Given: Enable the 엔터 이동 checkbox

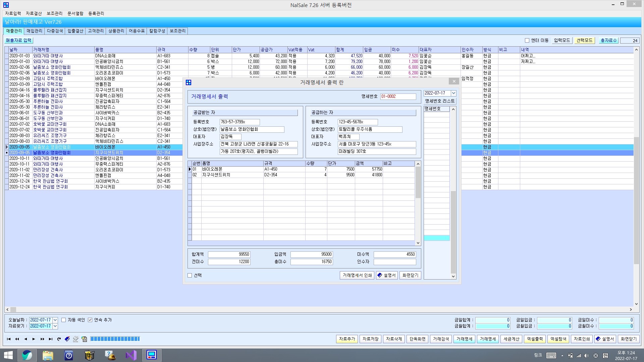Looking at the screenshot, I should [527, 41].
